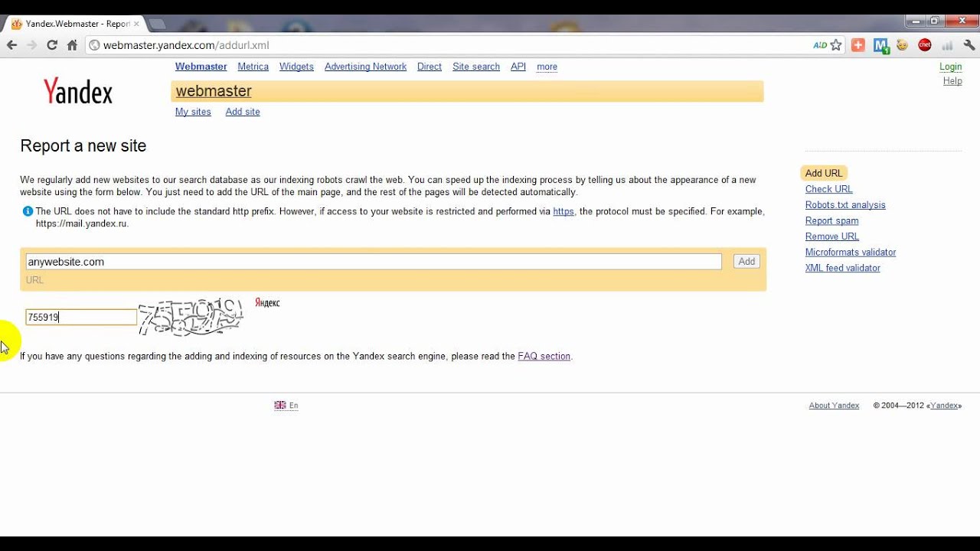Image resolution: width=980 pixels, height=551 pixels.
Task: Click the UK flag language icon
Action: coord(280,406)
